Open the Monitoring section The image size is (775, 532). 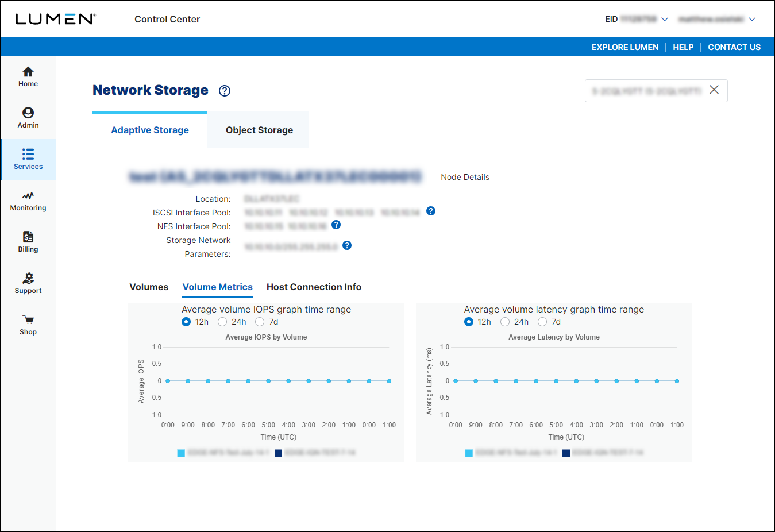pyautogui.click(x=28, y=201)
